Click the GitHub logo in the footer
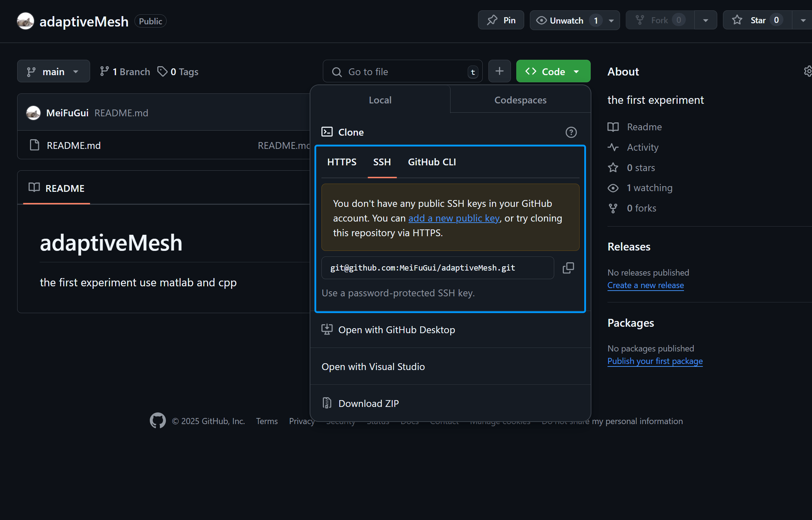The width and height of the screenshot is (812, 520). 158,421
